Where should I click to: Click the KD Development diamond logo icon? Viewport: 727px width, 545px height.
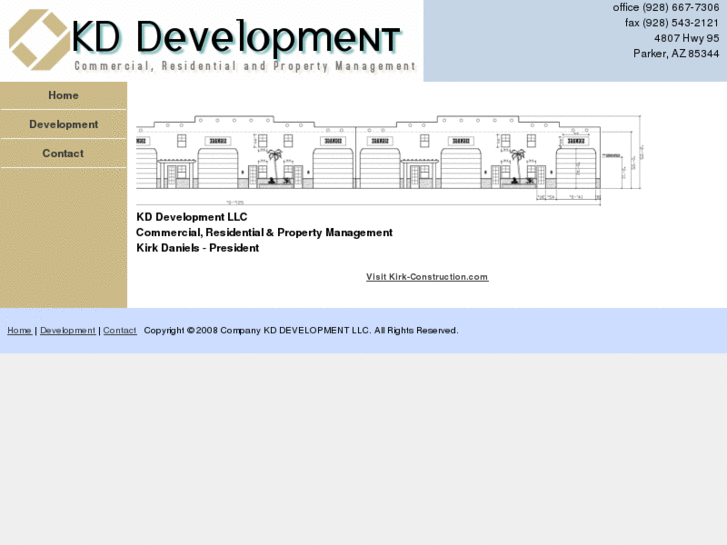39,40
